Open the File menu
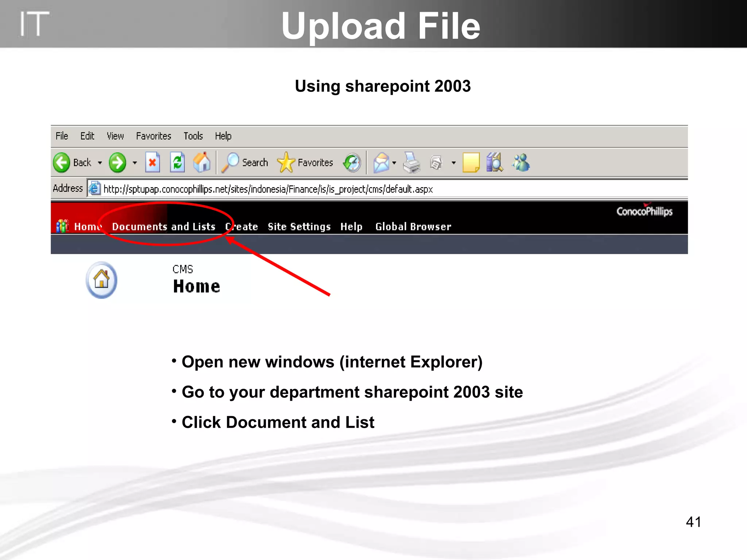 [62, 136]
